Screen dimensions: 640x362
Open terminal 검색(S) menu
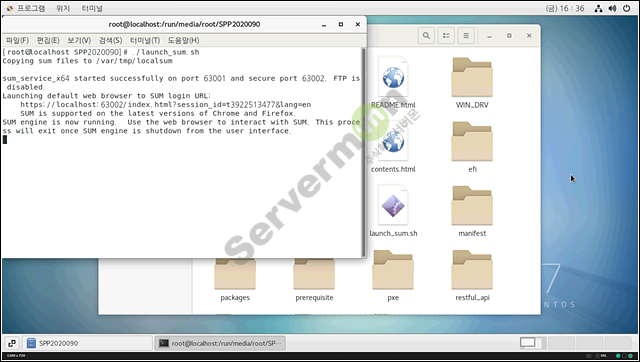coord(111,40)
